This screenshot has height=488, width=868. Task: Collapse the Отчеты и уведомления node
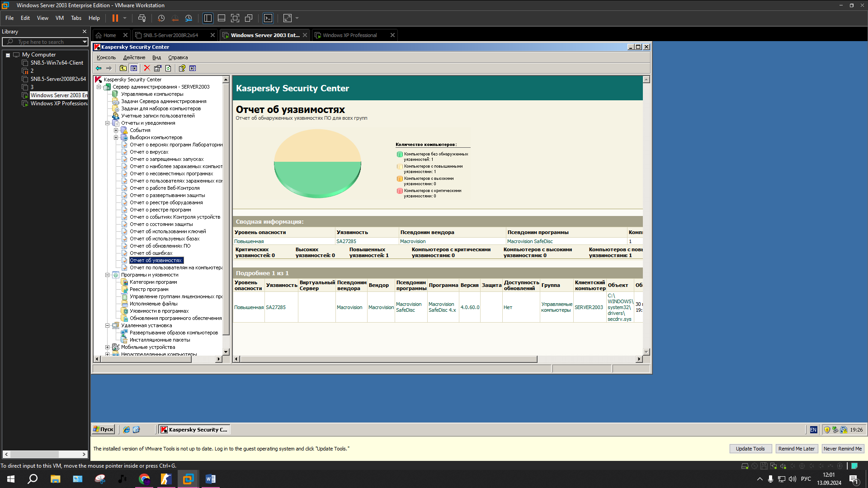tap(107, 123)
